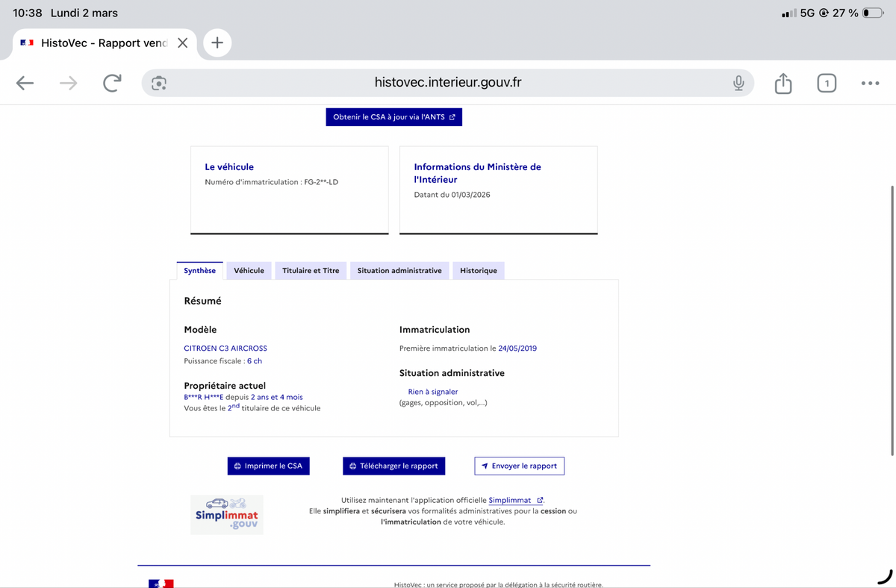Open the Titulaire et Titre tab
The image size is (896, 588).
(x=311, y=271)
